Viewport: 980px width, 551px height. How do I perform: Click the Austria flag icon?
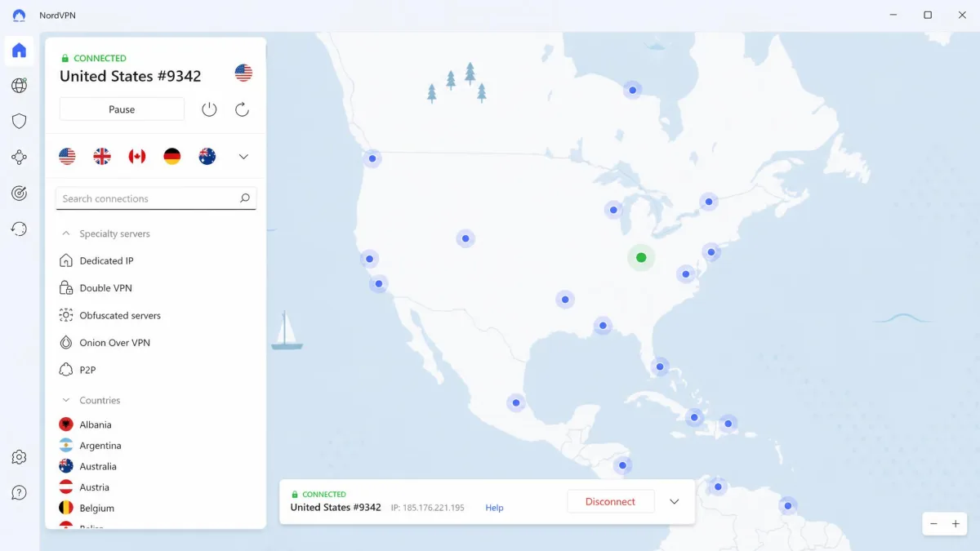tap(66, 487)
